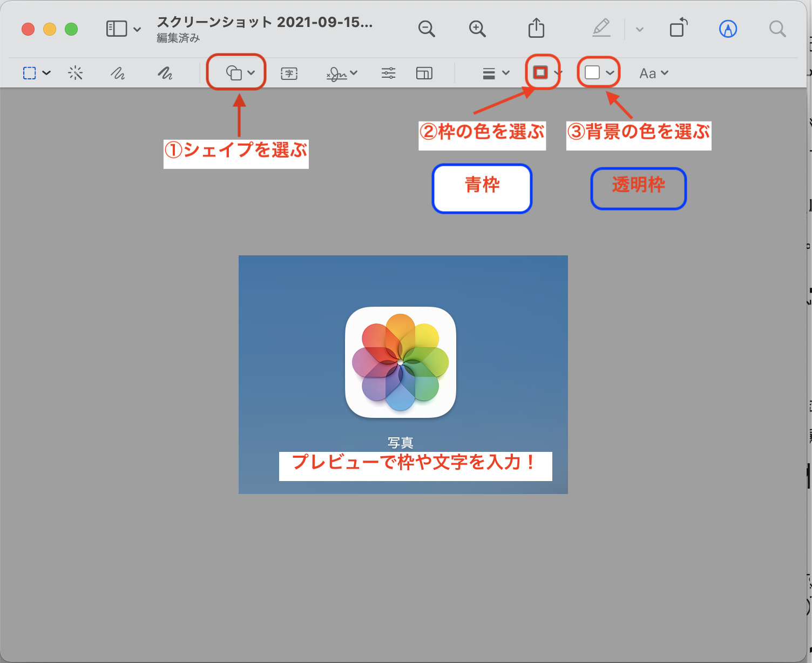Viewport: 812px width, 663px height.
Task: Maximize the window with green button
Action: (71, 29)
